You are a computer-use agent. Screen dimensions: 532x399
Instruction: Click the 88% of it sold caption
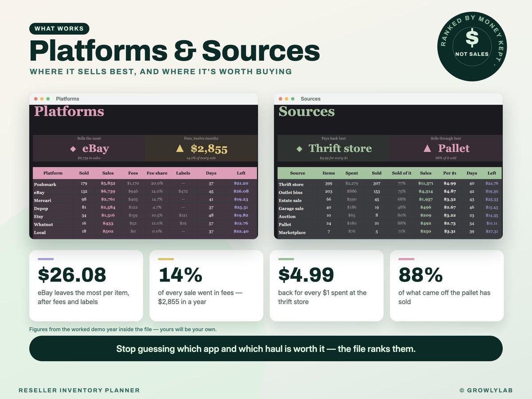tap(446, 158)
